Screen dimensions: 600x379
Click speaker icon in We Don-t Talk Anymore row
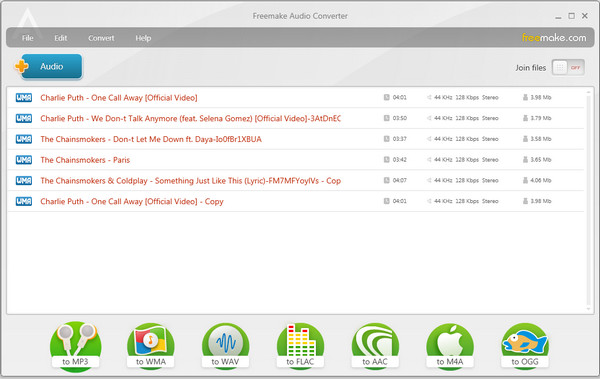point(429,118)
